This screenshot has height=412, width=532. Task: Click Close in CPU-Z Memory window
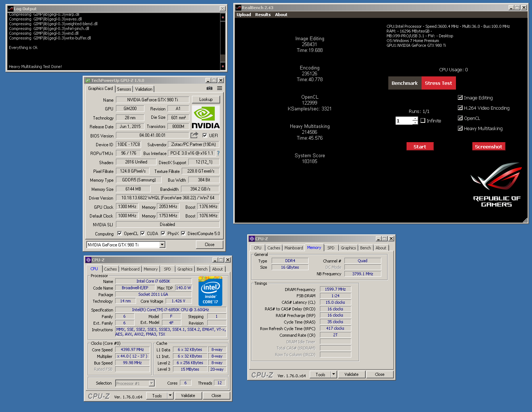pyautogui.click(x=380, y=374)
